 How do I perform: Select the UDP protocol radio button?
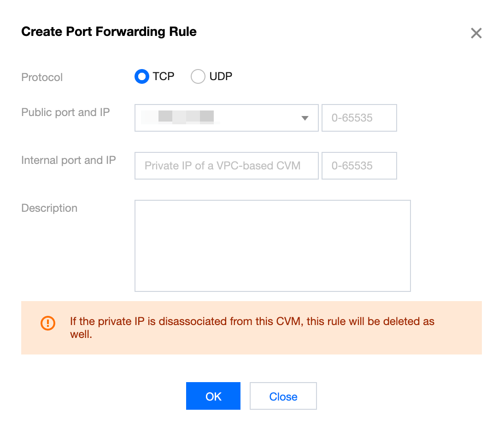tap(198, 76)
